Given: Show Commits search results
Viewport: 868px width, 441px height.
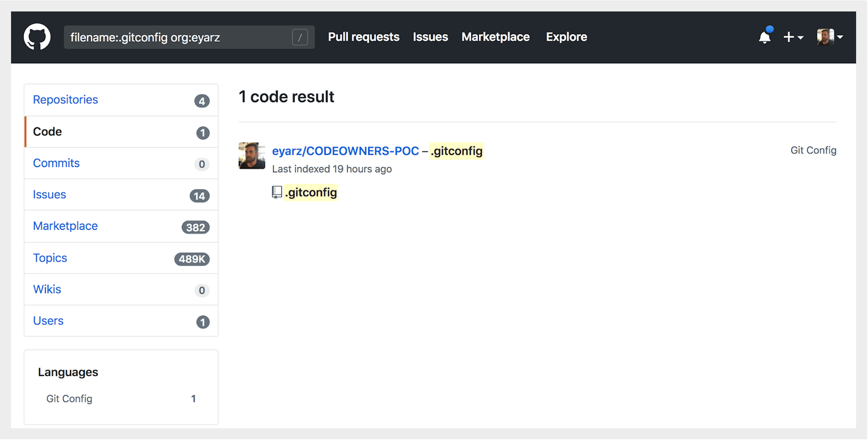Looking at the screenshot, I should 121,163.
